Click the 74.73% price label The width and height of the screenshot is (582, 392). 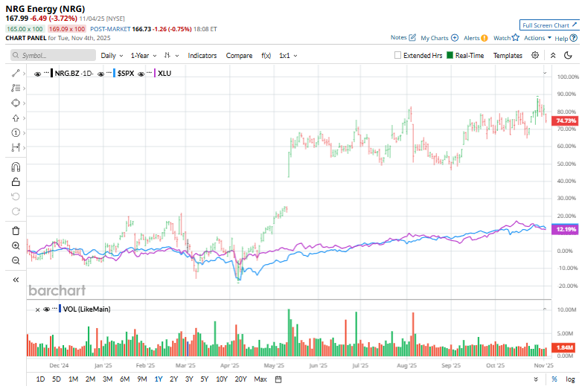pos(565,121)
